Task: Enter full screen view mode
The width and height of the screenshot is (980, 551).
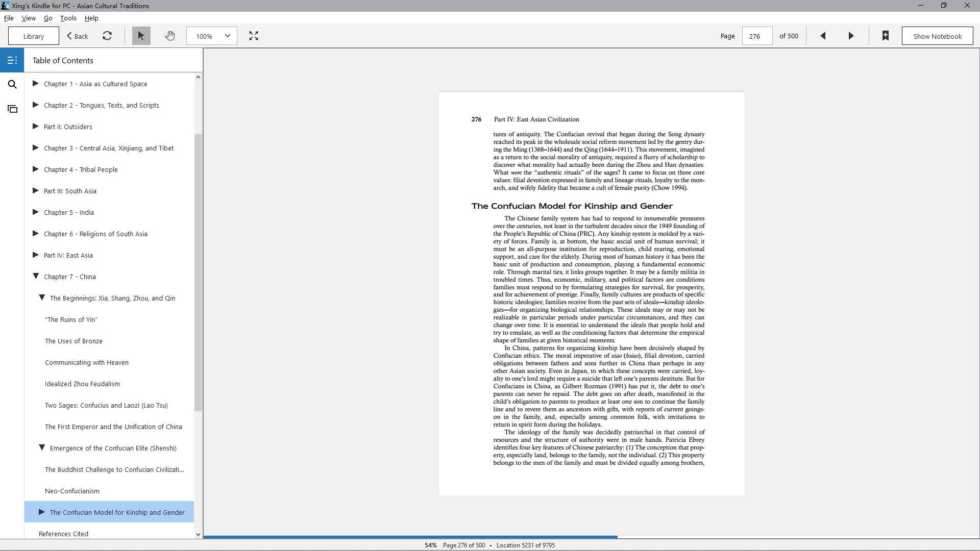Action: pos(254,36)
